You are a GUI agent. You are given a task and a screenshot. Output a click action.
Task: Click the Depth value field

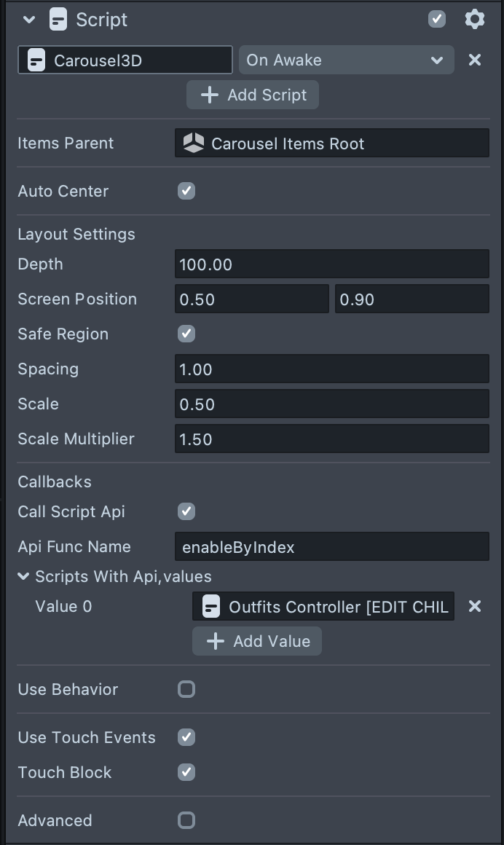coord(331,264)
